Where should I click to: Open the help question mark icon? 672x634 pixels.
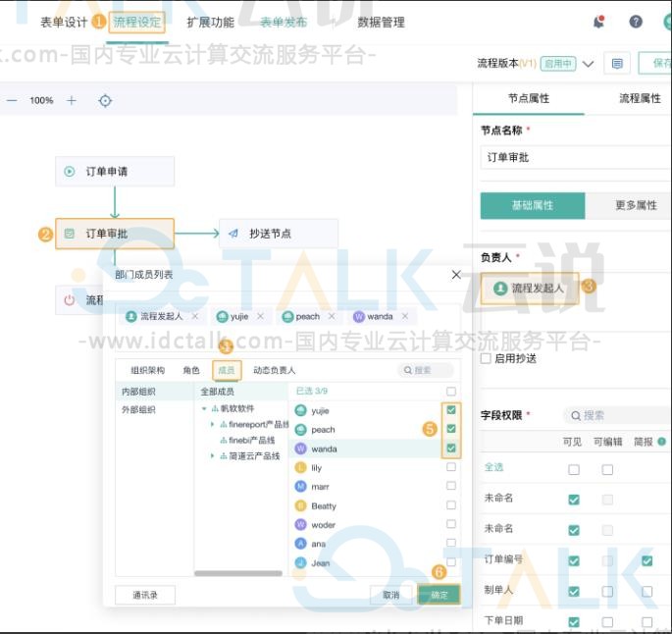click(x=636, y=22)
